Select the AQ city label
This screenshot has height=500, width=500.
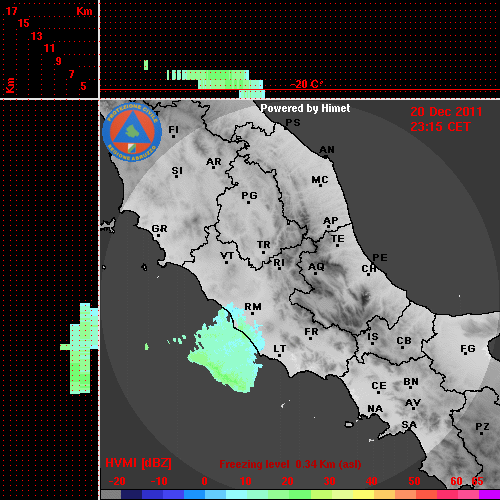[316, 267]
